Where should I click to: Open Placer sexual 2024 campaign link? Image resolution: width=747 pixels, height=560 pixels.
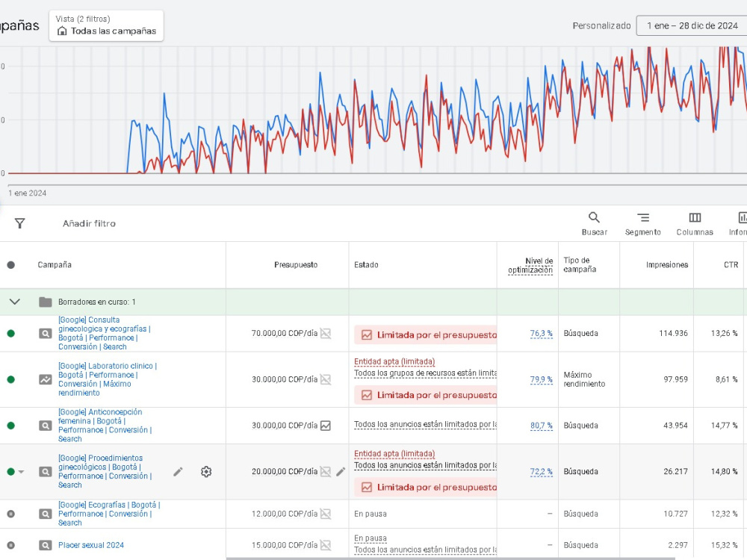91,545
